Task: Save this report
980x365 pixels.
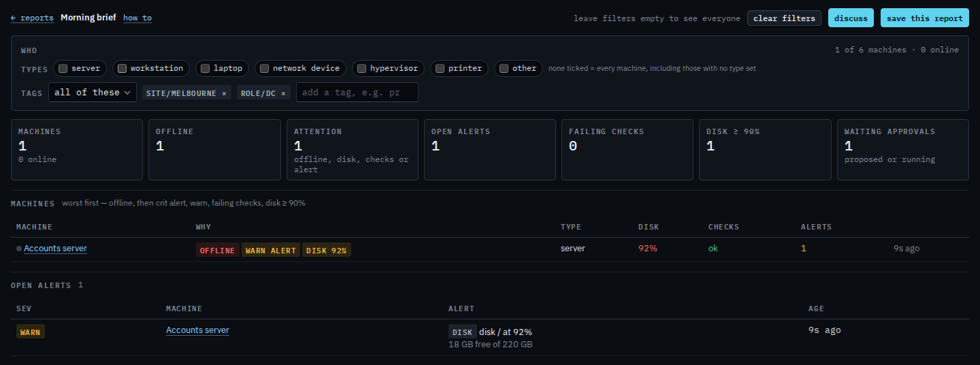Action: tap(924, 18)
